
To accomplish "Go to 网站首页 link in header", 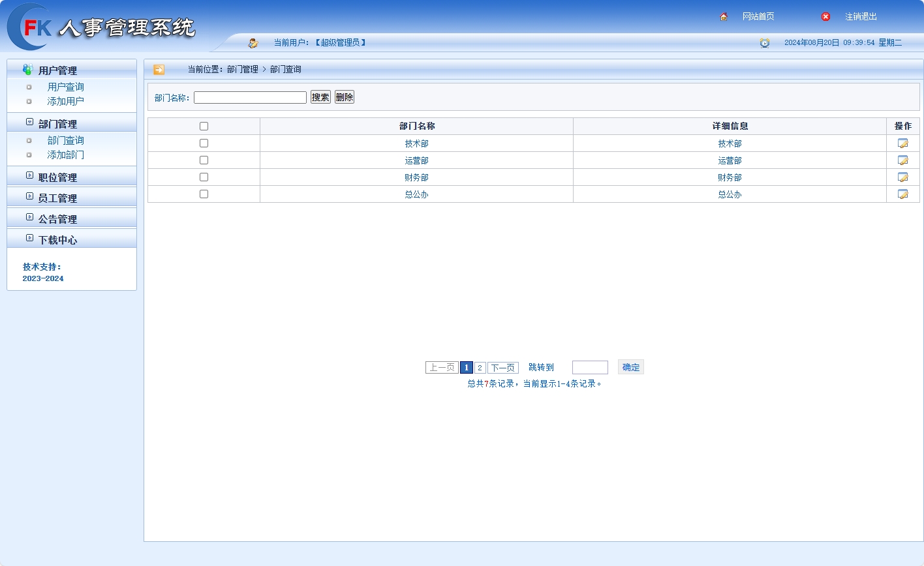I will pos(758,17).
